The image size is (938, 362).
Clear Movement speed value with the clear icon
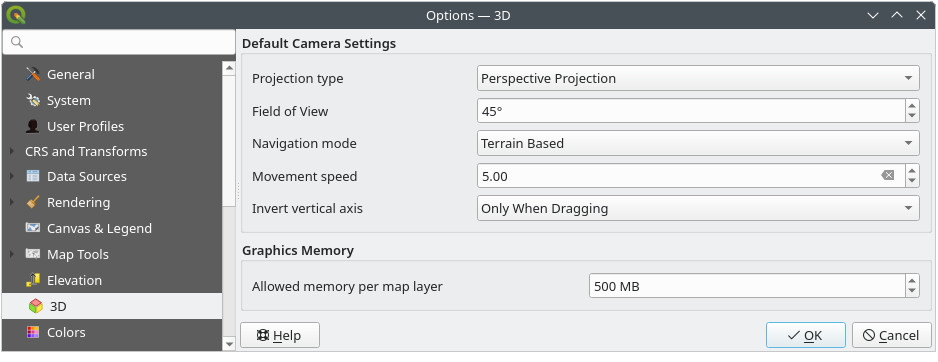click(888, 176)
